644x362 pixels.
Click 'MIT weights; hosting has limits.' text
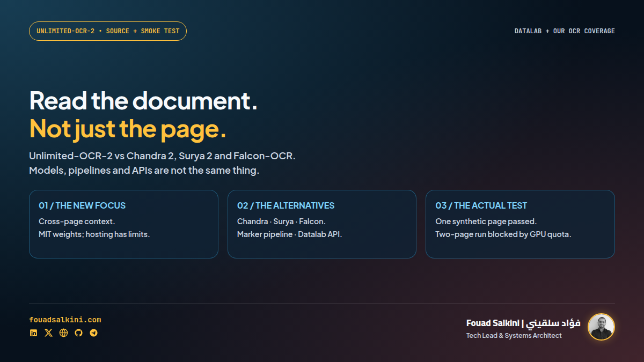tap(94, 234)
